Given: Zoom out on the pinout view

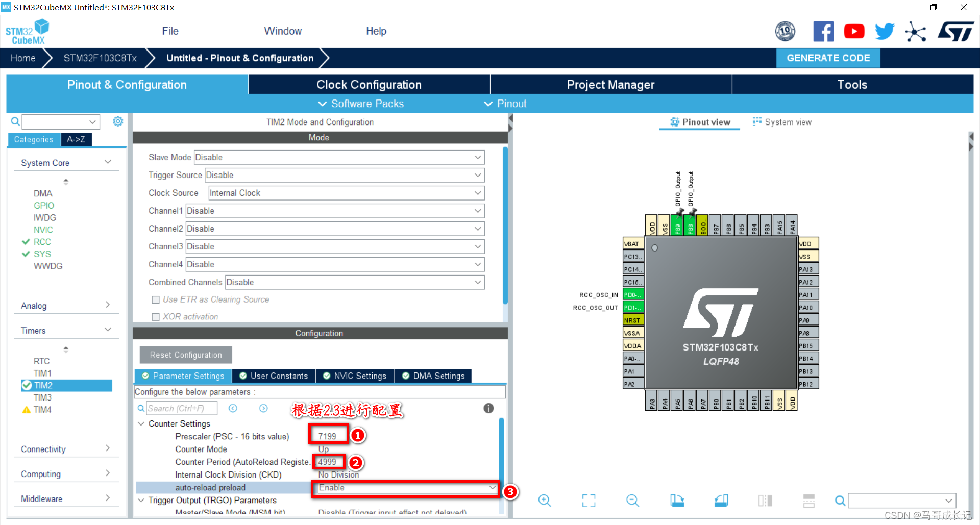Looking at the screenshot, I should click(632, 501).
